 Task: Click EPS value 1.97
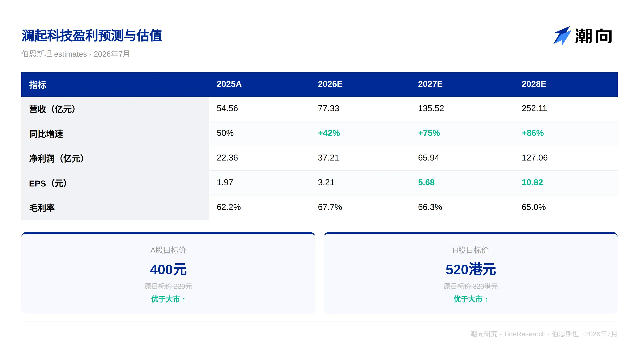pyautogui.click(x=225, y=182)
